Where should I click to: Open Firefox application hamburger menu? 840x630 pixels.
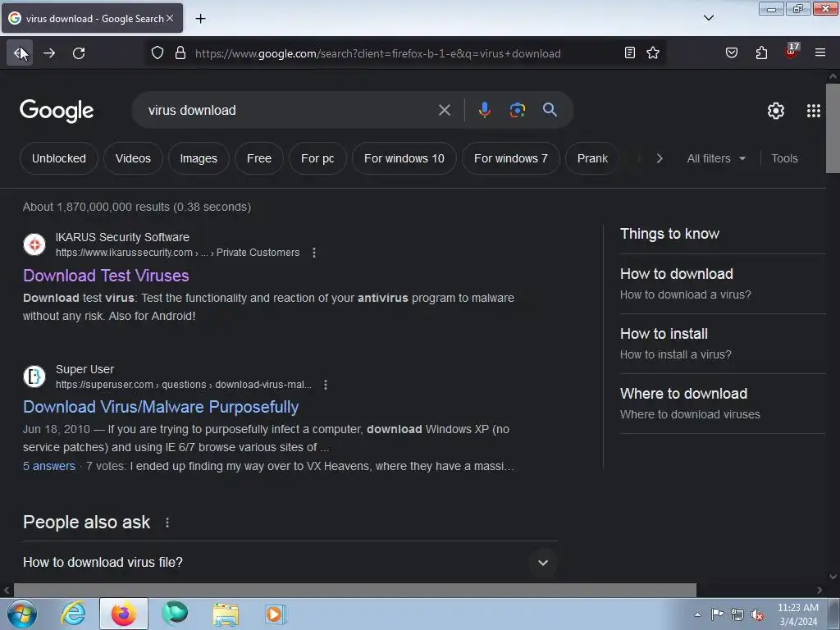pos(819,52)
